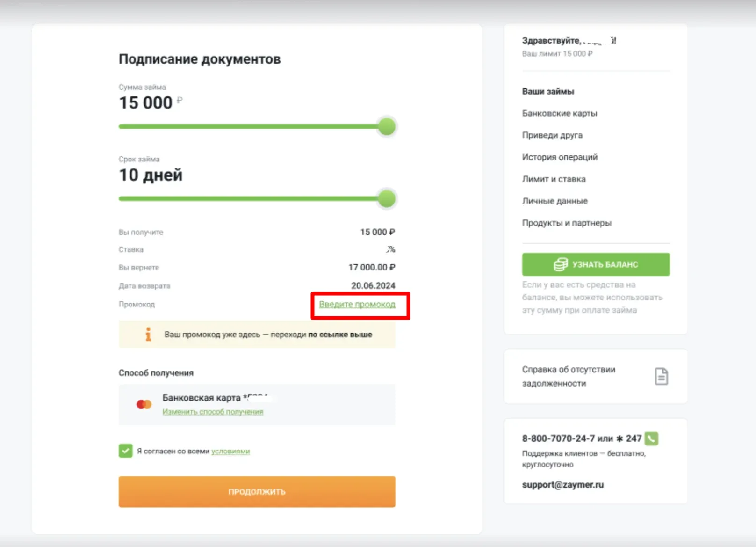Click the coins icon on the balance button
Viewport: 756px width, 547px height.
pos(561,264)
